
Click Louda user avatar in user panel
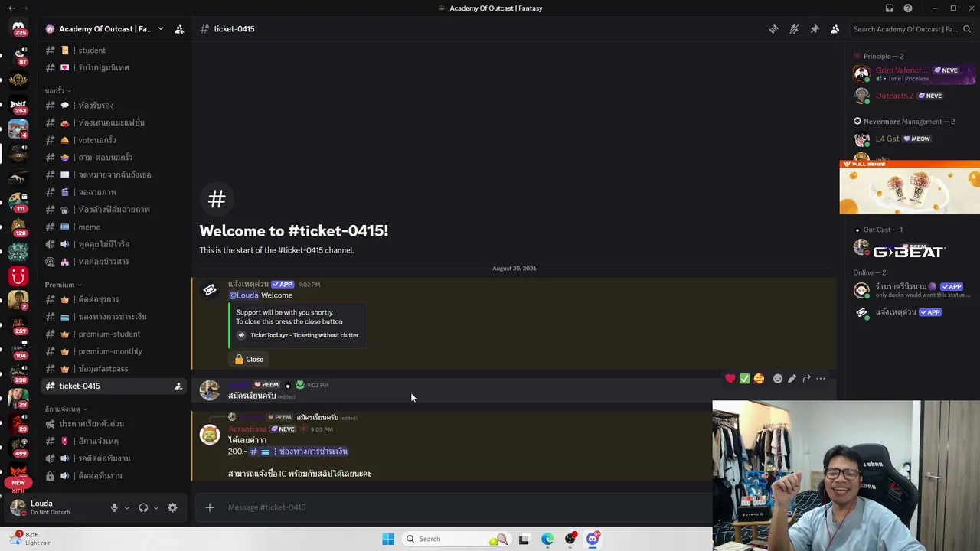[x=18, y=507]
